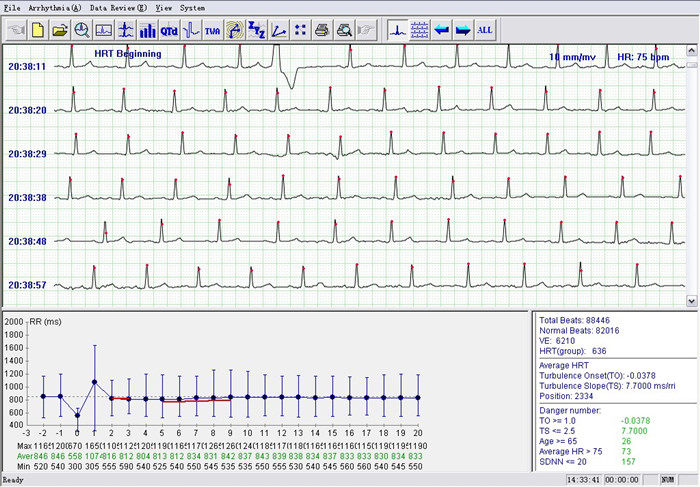Open the System menu
Image resolution: width=700 pixels, height=487 pixels.
pyautogui.click(x=194, y=7)
